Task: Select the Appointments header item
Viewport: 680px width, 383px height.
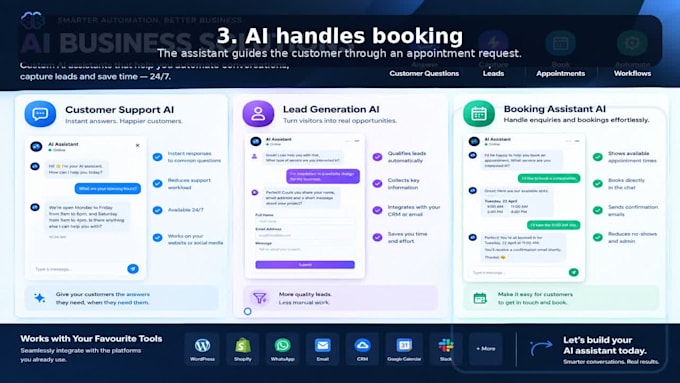Action: [x=560, y=73]
